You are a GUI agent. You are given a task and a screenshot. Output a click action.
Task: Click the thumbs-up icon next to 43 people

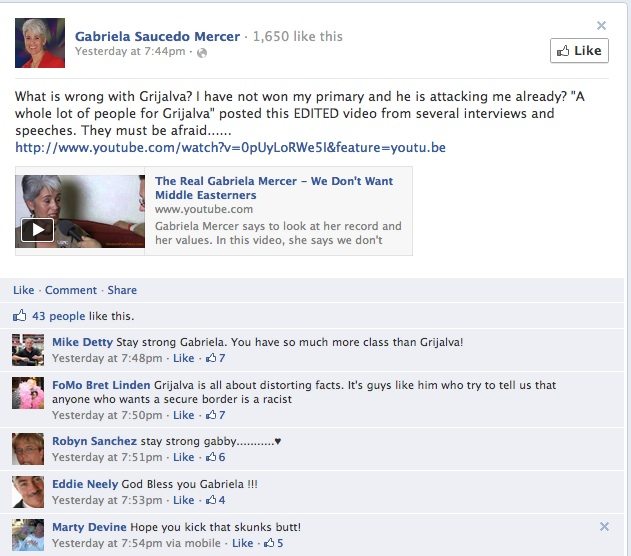tap(19, 315)
